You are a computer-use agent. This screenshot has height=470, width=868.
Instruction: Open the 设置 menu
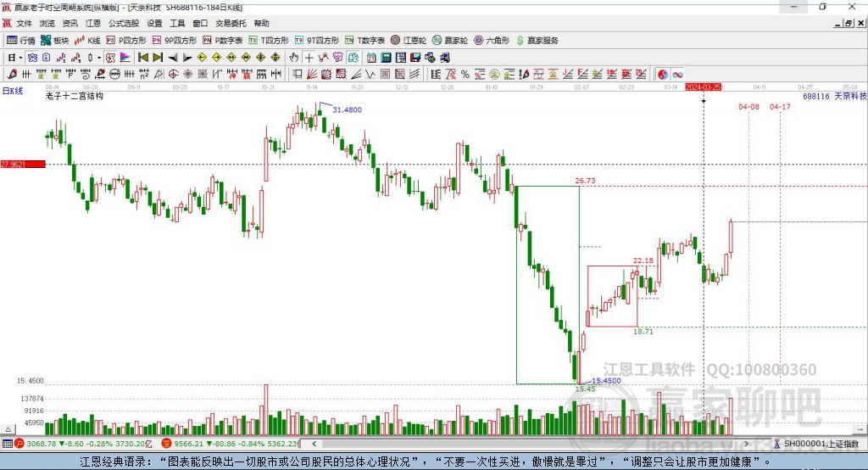(154, 23)
